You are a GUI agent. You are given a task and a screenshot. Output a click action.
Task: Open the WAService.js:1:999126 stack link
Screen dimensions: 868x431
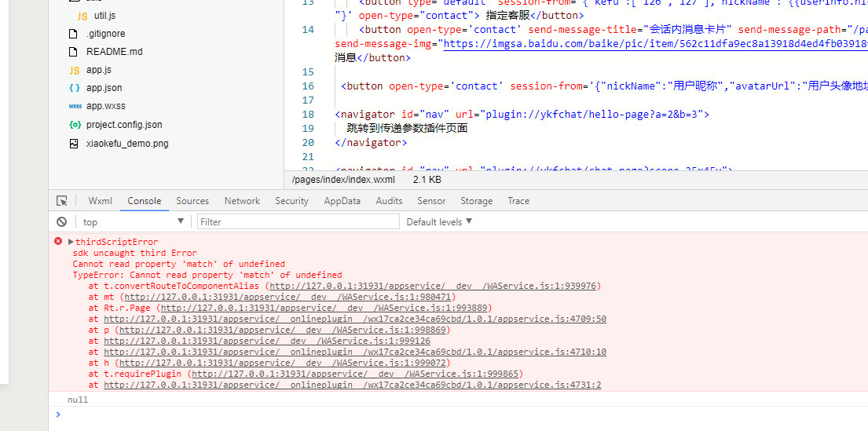[x=267, y=342]
